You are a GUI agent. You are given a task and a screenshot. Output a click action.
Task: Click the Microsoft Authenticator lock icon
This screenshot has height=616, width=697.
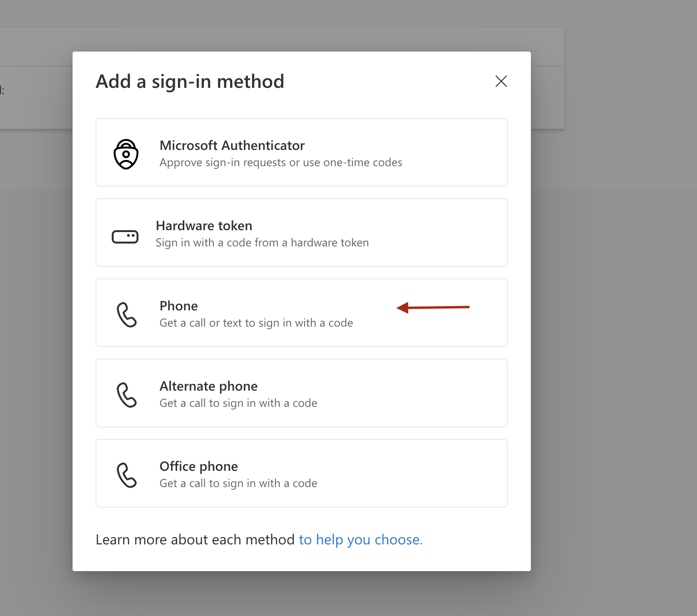126,154
